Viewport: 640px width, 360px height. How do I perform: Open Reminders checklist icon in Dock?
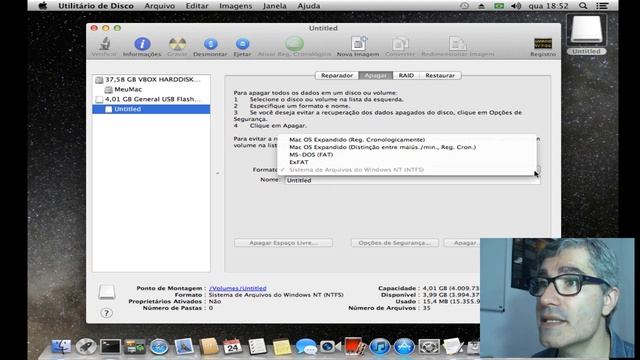257,347
